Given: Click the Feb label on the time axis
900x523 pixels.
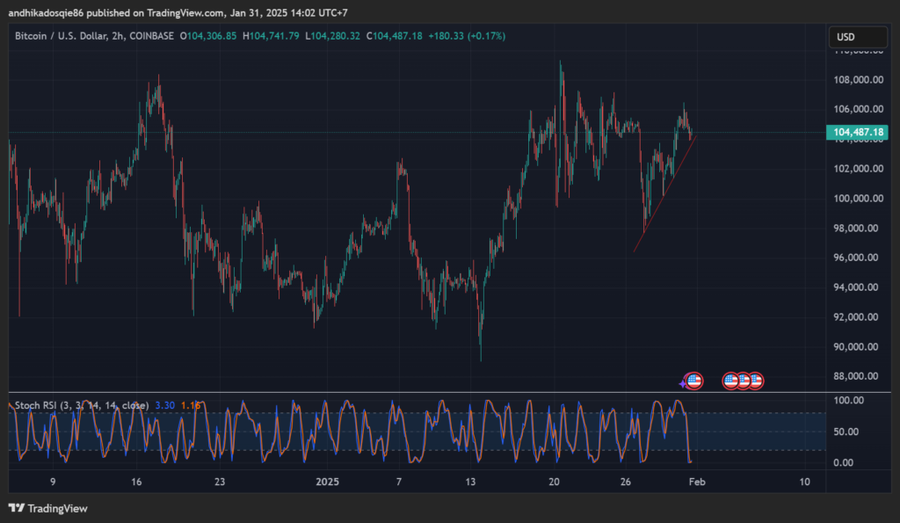Looking at the screenshot, I should pos(697,482).
